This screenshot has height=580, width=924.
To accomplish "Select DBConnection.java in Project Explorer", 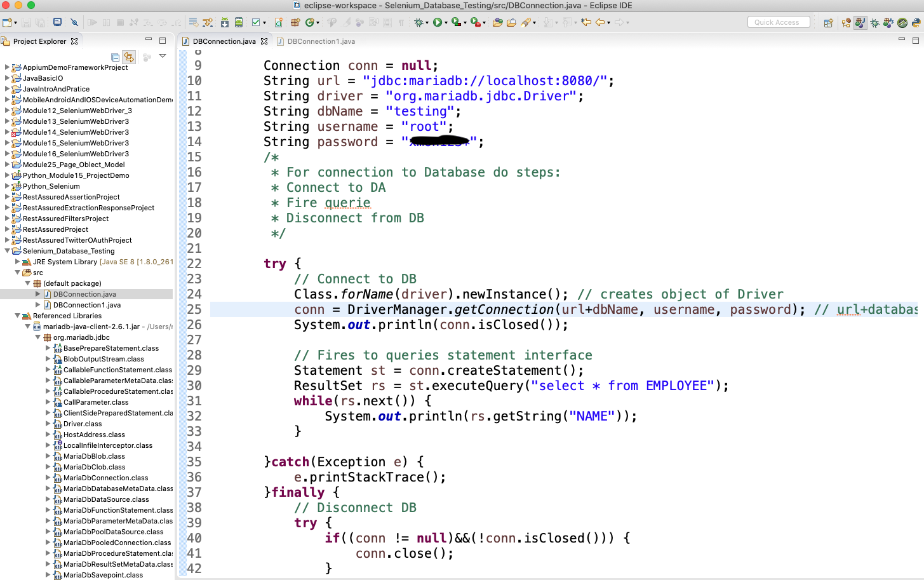I will [x=84, y=294].
